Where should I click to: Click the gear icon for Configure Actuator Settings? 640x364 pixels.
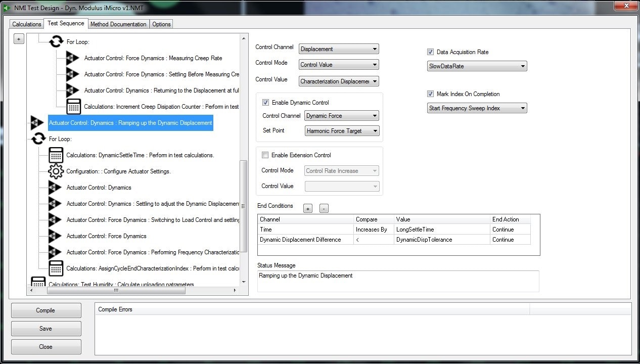pos(56,171)
